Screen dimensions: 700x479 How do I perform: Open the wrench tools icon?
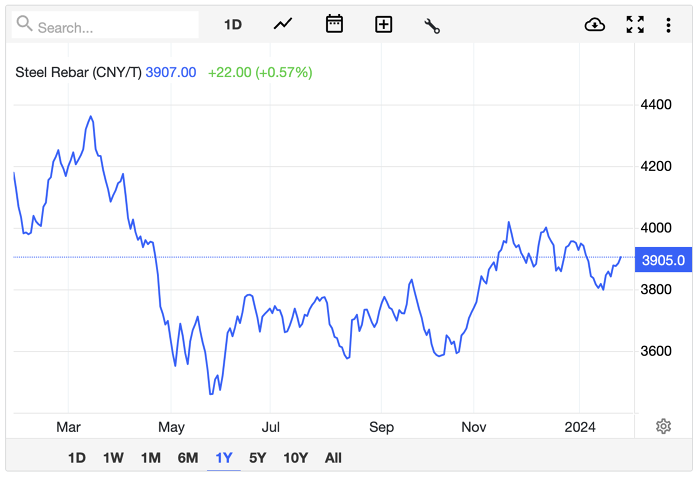tap(432, 25)
